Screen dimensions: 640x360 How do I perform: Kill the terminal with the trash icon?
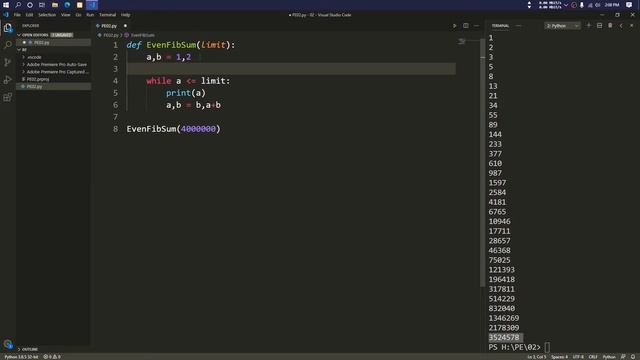click(x=610, y=26)
